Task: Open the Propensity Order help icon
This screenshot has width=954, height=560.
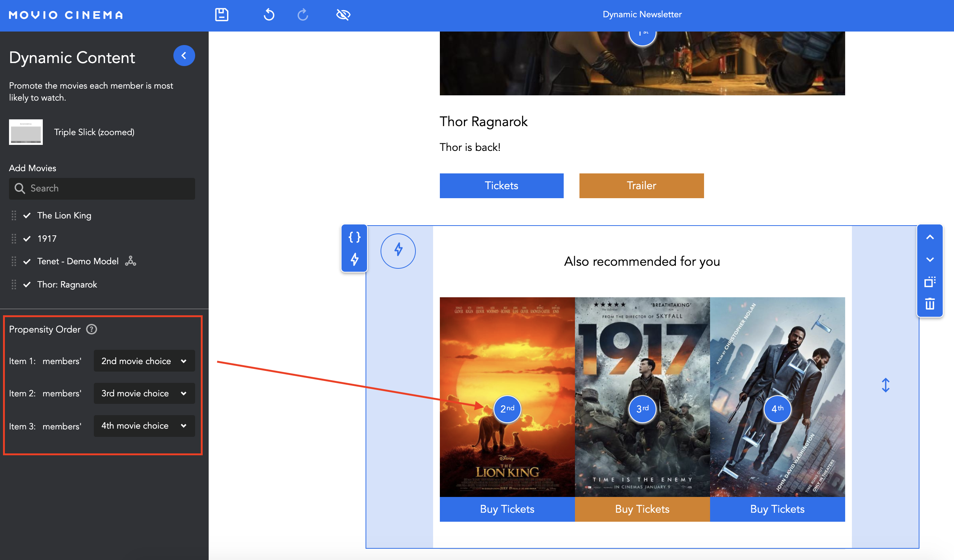Action: tap(92, 330)
